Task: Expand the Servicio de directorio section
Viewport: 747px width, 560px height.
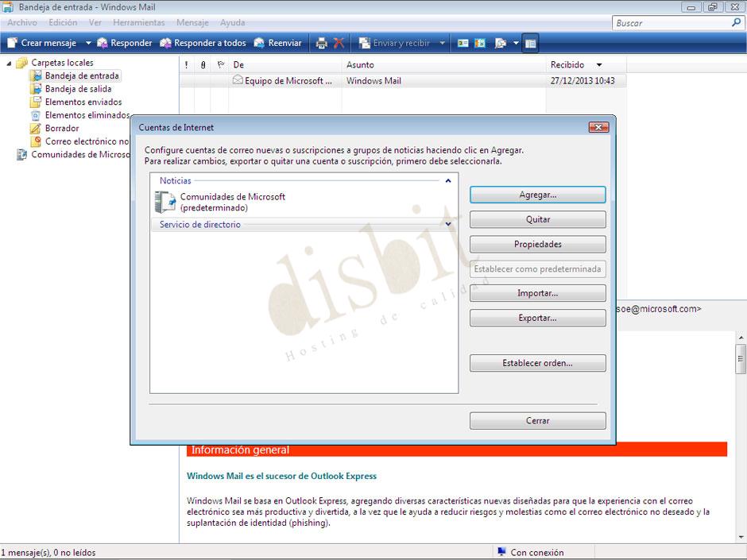Action: [448, 224]
